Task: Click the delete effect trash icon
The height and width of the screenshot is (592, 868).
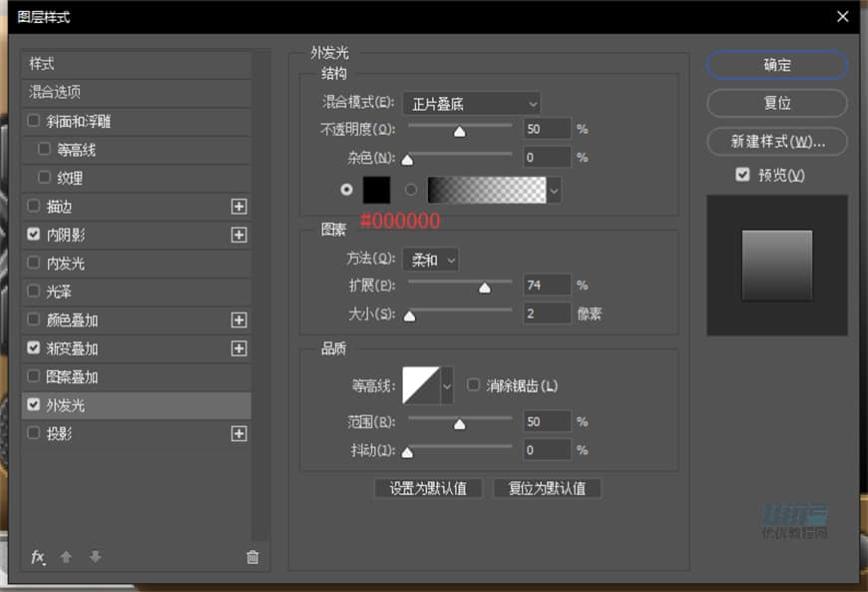Action: click(x=252, y=557)
